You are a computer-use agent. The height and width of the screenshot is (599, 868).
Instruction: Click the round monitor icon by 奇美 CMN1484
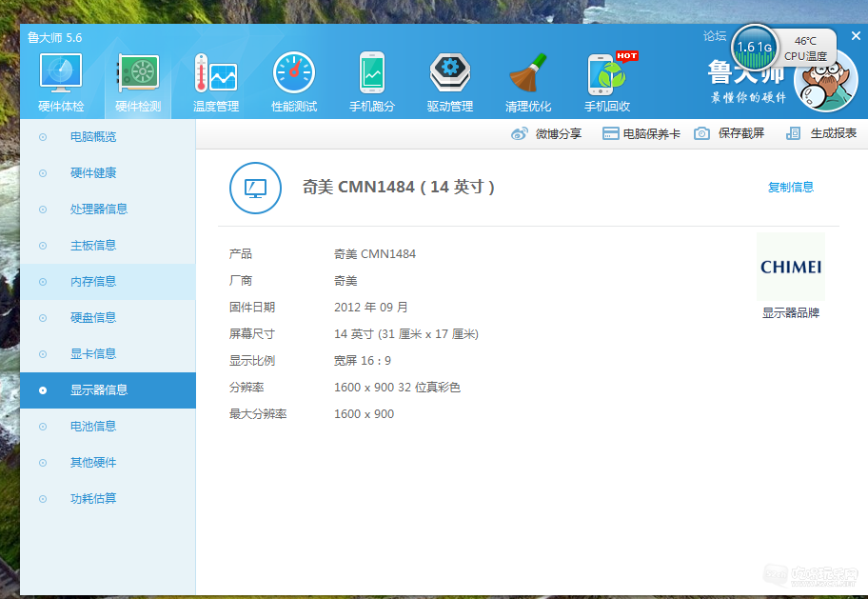click(x=255, y=188)
